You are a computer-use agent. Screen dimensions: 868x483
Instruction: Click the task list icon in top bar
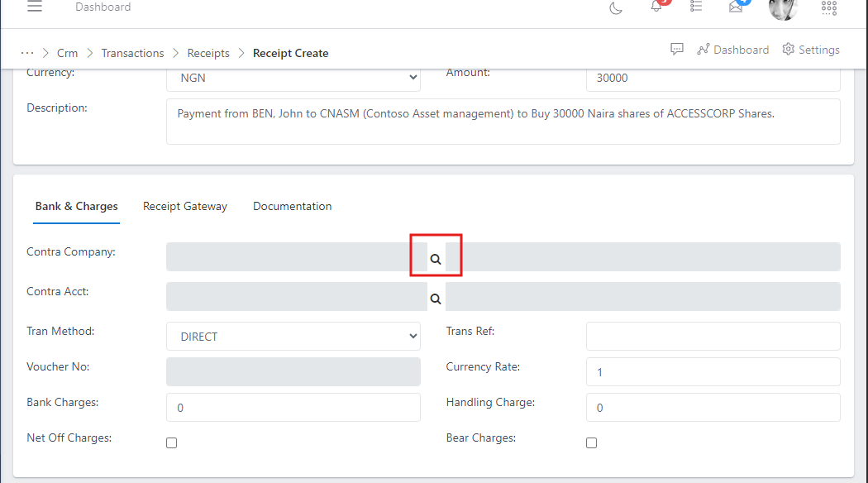pos(695,7)
